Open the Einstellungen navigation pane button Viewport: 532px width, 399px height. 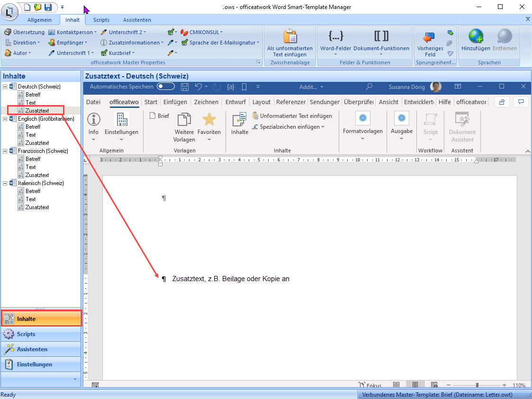(41, 364)
